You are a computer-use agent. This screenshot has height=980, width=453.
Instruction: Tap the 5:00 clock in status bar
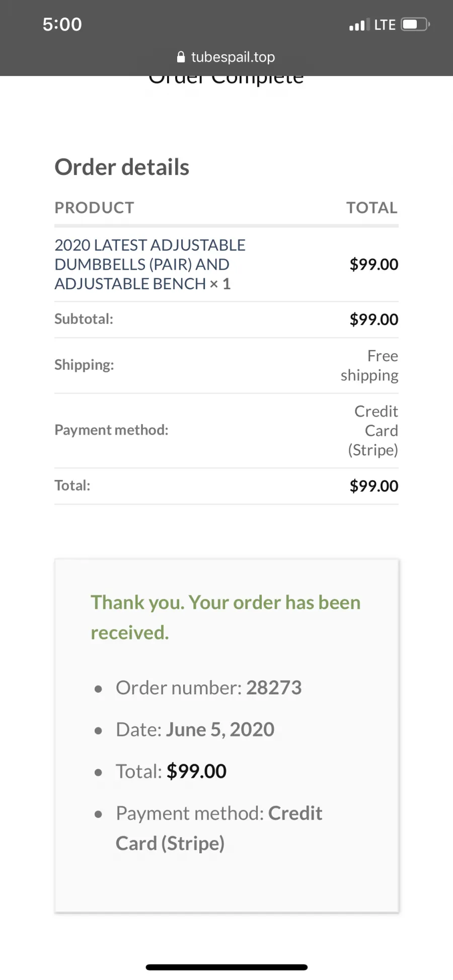coord(62,24)
